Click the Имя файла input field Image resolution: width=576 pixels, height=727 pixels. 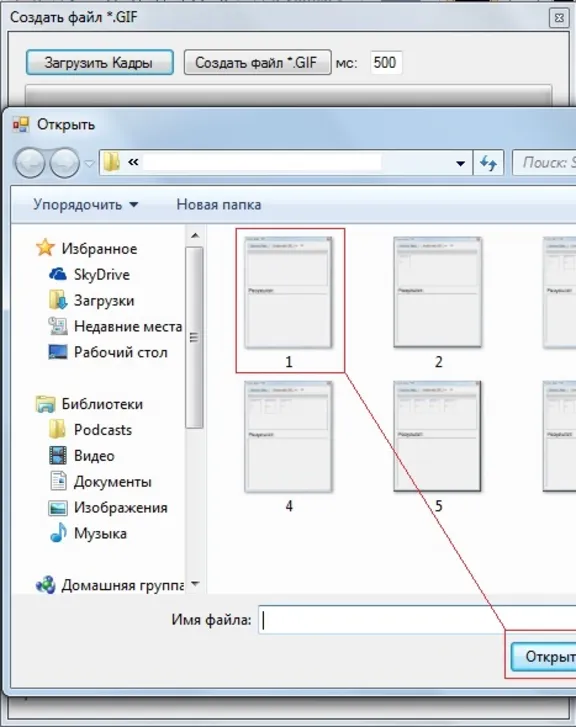click(x=417, y=619)
